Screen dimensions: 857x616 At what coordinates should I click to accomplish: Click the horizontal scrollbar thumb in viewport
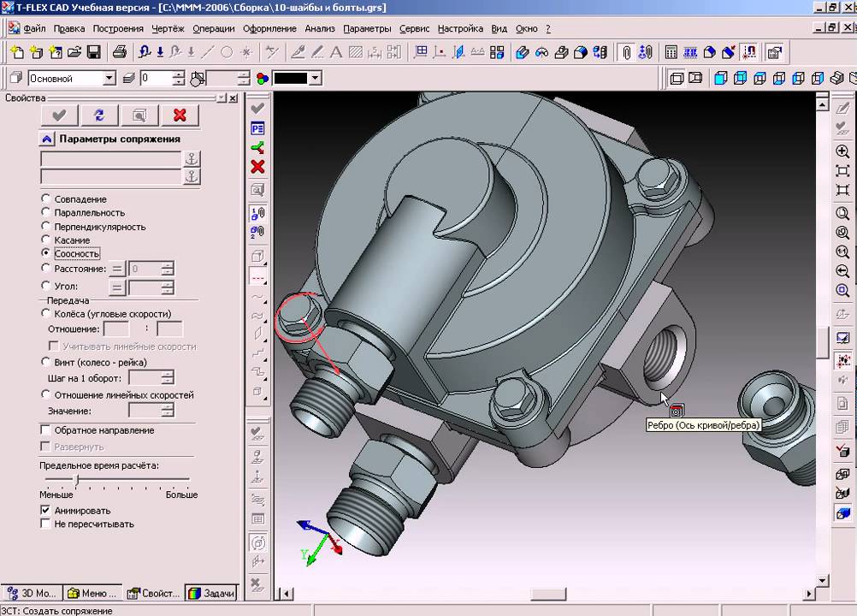(x=548, y=594)
